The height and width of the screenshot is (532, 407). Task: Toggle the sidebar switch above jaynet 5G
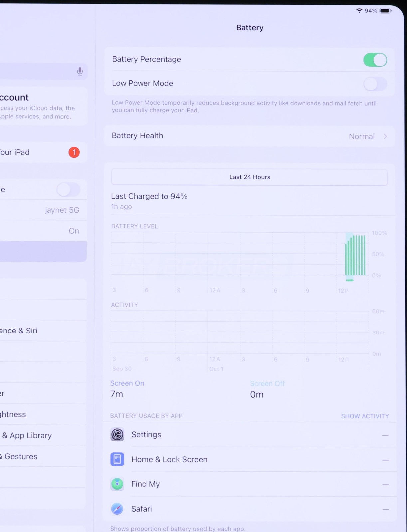coord(68,190)
